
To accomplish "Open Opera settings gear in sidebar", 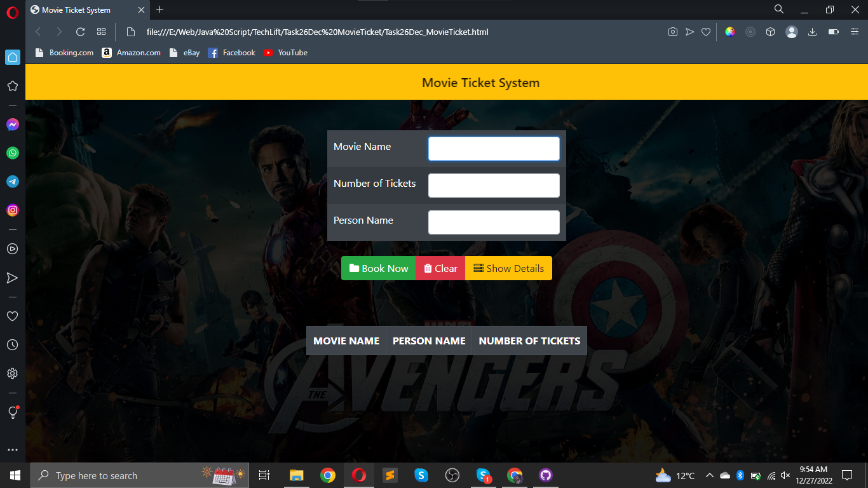I will (x=12, y=374).
